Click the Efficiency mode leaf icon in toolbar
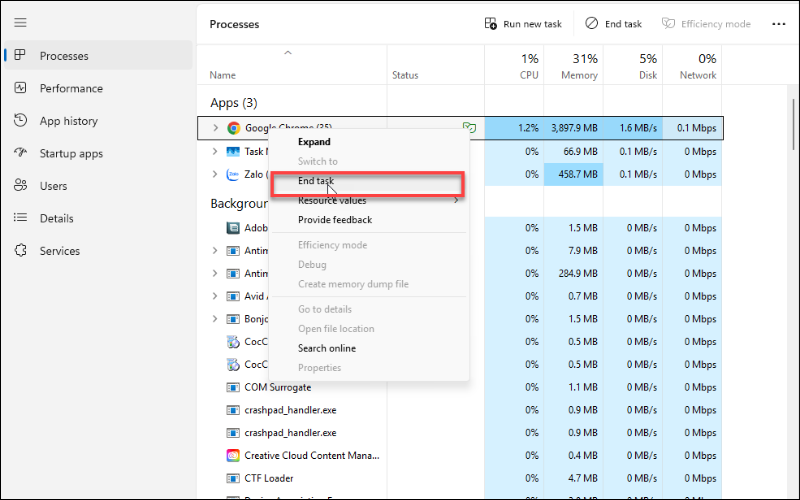Viewport: 800px width, 500px height. pos(668,23)
